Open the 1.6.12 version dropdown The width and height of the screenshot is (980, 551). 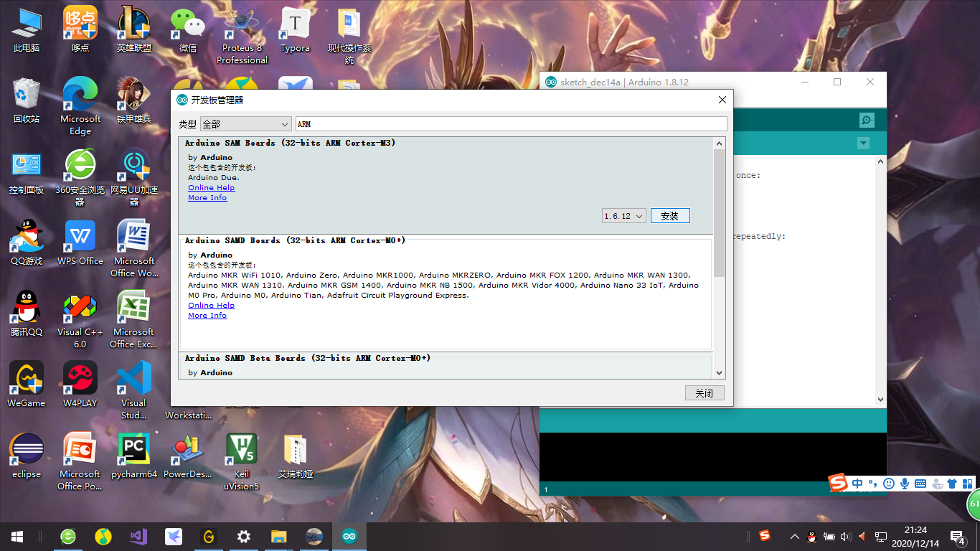click(624, 215)
